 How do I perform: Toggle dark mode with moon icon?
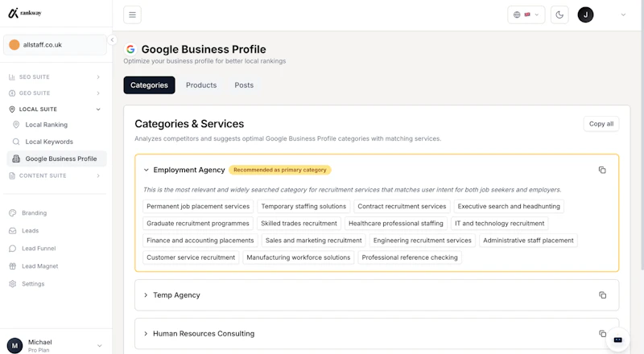(559, 14)
